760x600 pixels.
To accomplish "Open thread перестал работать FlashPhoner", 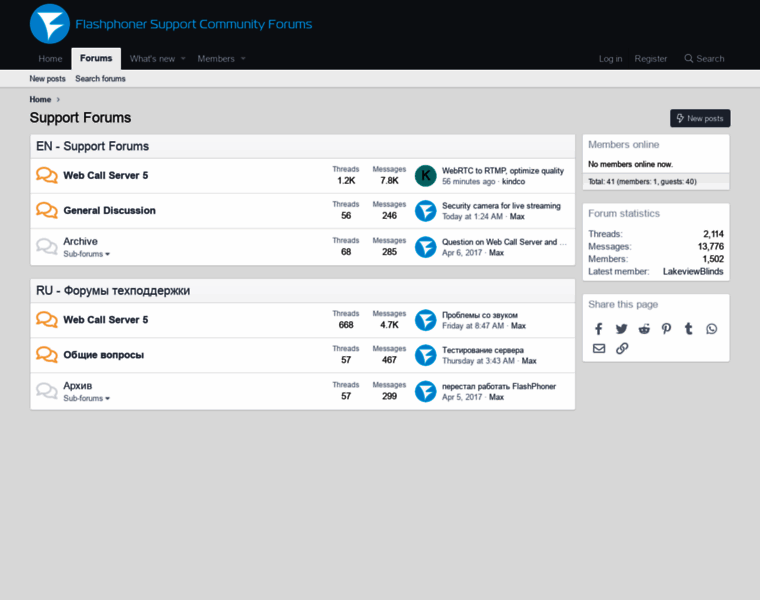I will coord(499,386).
